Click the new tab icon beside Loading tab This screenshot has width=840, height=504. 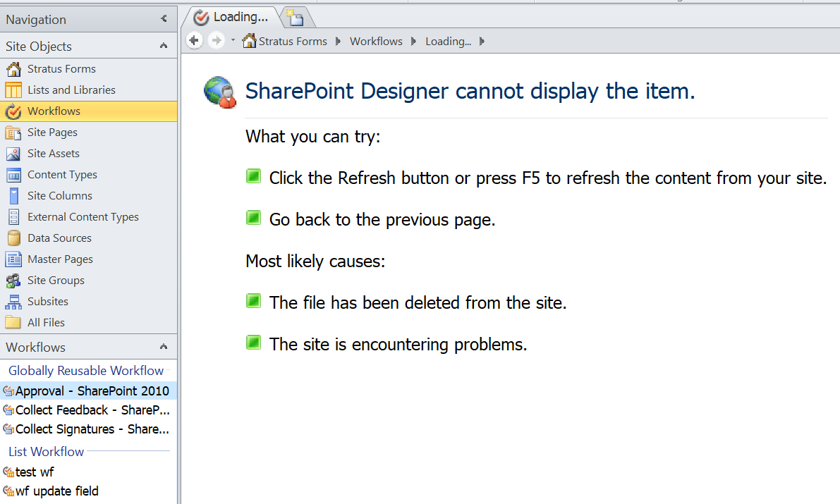coord(295,18)
